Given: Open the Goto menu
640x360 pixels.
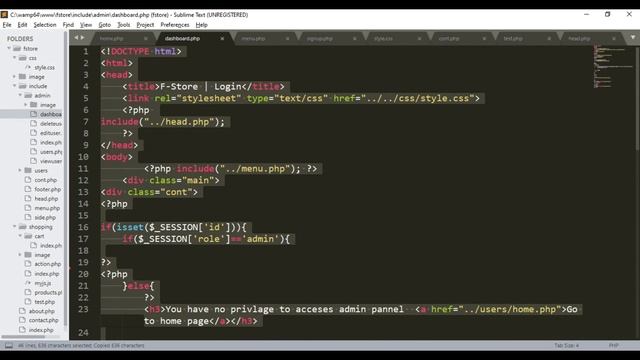Looking at the screenshot, I should point(104,25).
